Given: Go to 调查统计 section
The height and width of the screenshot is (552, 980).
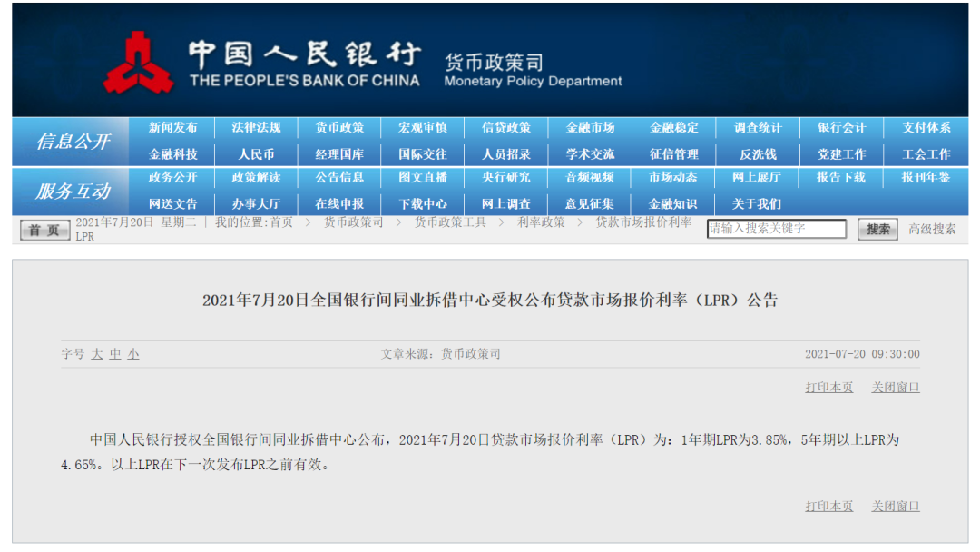Looking at the screenshot, I should (x=758, y=127).
